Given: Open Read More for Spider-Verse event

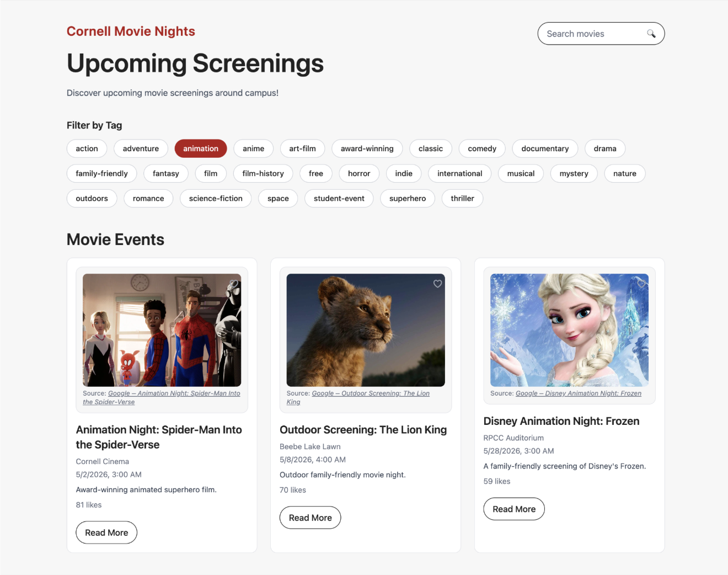Looking at the screenshot, I should (x=106, y=533).
